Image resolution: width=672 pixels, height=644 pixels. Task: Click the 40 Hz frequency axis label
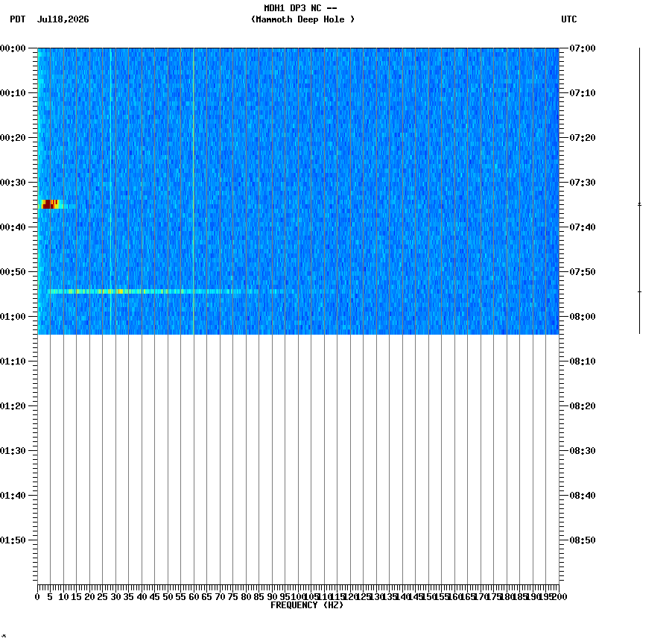coord(142,596)
